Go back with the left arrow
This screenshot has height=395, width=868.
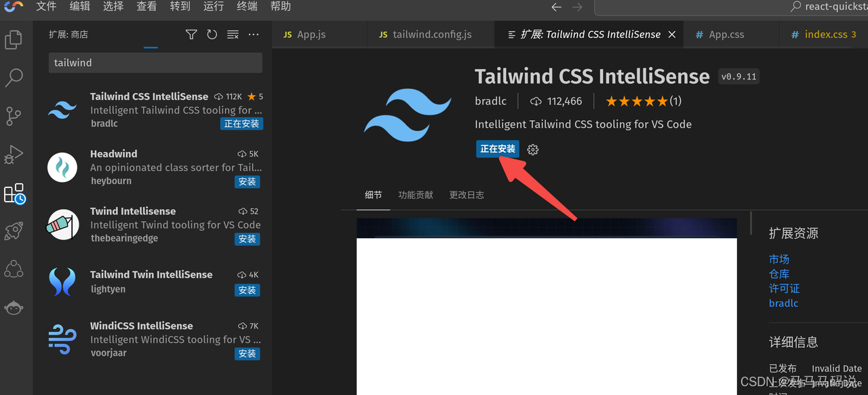pyautogui.click(x=556, y=7)
